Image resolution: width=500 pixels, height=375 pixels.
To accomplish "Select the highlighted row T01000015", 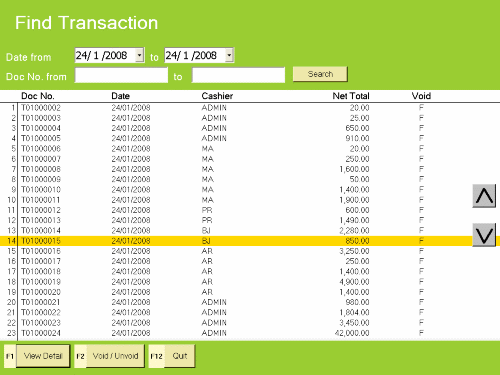I will pos(250,241).
